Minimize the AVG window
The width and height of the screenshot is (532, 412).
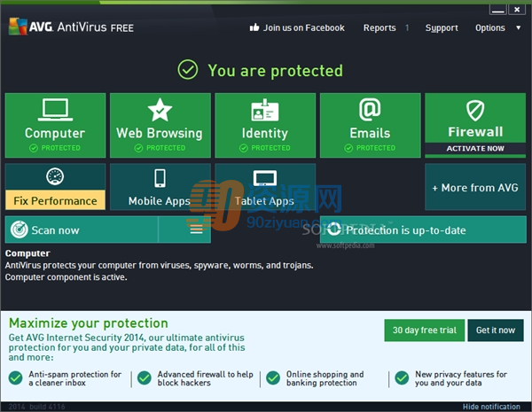click(x=497, y=10)
